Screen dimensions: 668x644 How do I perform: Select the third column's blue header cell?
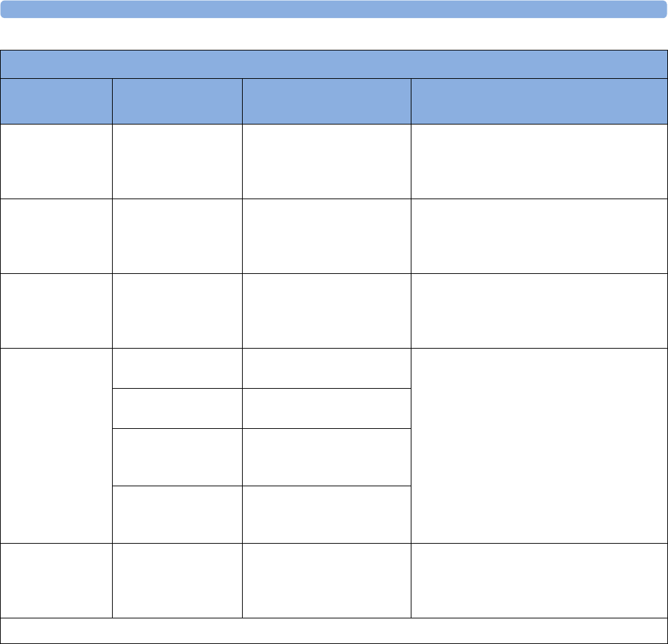pyautogui.click(x=327, y=102)
